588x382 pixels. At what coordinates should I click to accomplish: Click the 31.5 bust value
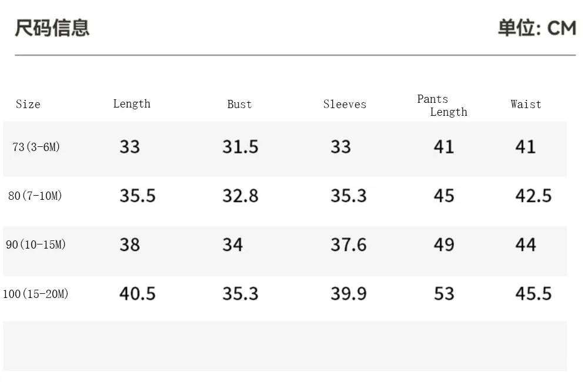240,146
